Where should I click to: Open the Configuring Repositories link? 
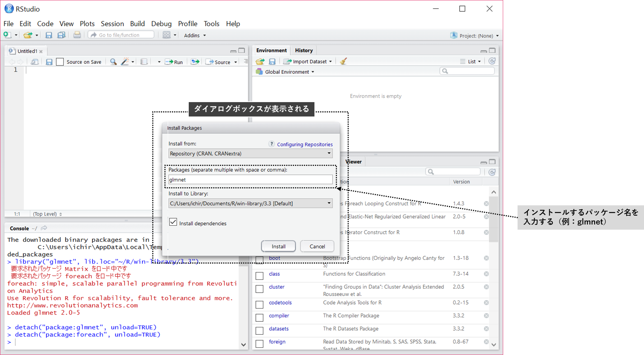click(x=304, y=145)
